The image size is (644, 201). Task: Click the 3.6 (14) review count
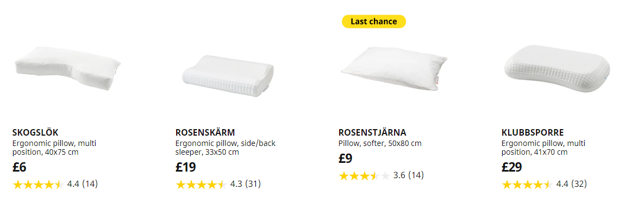coord(408,175)
